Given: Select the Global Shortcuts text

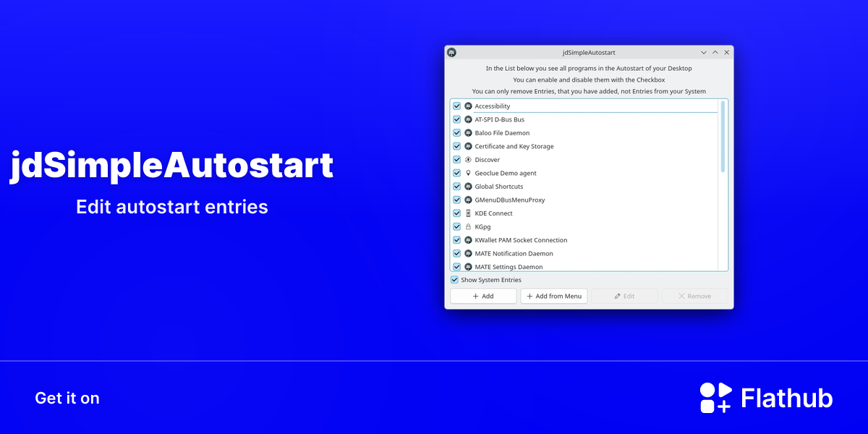Looking at the screenshot, I should tap(499, 187).
